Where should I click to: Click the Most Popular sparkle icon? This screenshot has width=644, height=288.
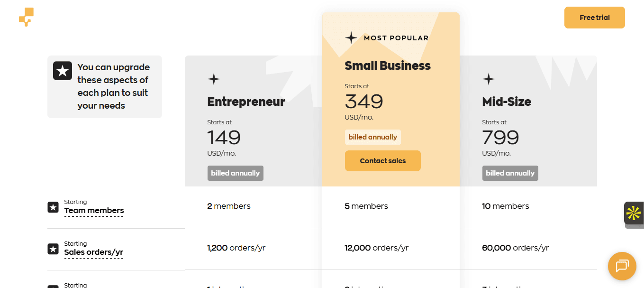pyautogui.click(x=351, y=38)
